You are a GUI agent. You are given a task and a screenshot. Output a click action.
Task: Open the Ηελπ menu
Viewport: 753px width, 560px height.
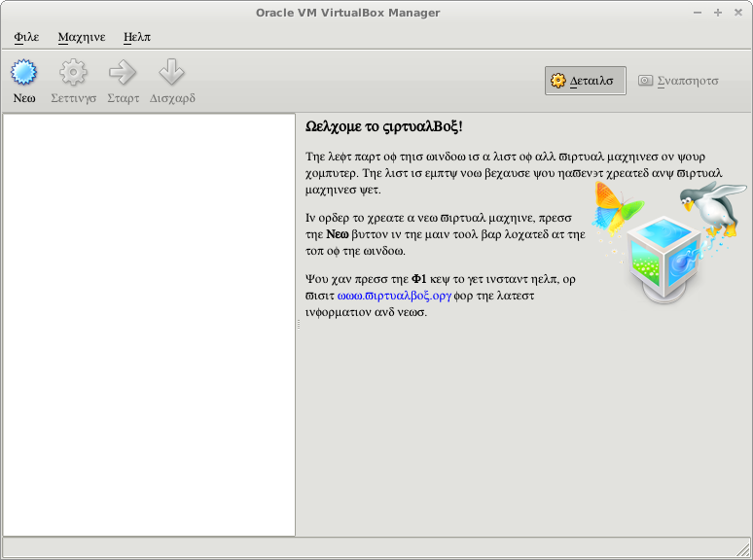click(x=137, y=37)
